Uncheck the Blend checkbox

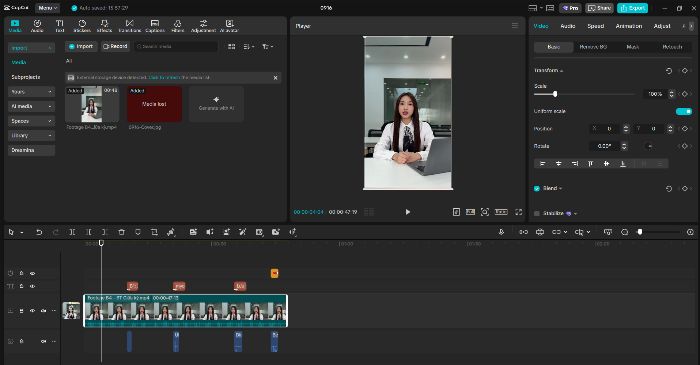[537, 189]
